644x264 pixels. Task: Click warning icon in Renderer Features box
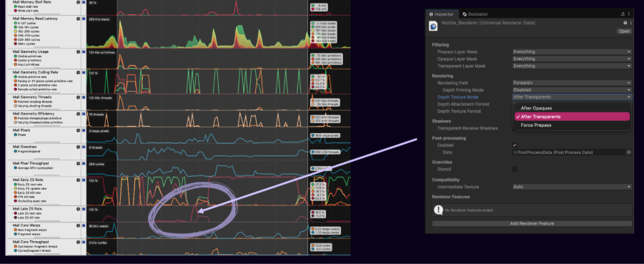pyautogui.click(x=438, y=210)
